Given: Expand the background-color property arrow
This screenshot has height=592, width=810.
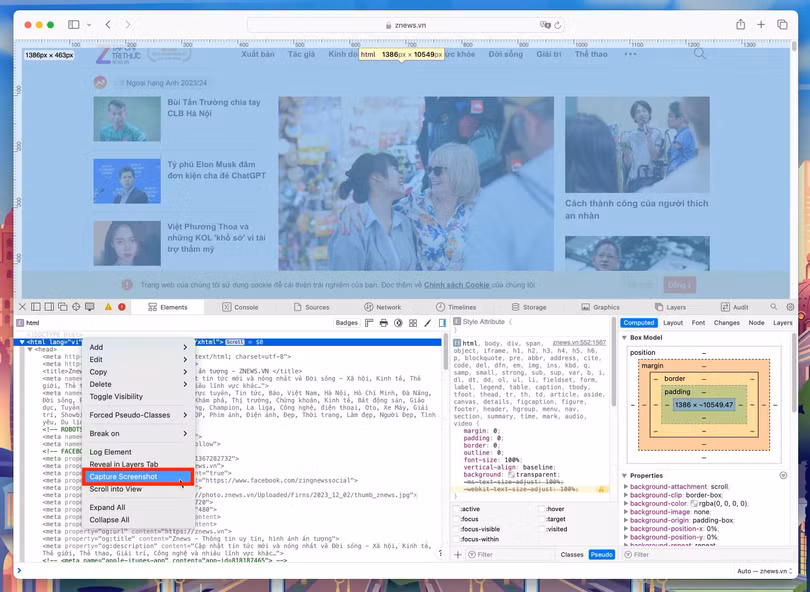Looking at the screenshot, I should tap(626, 504).
